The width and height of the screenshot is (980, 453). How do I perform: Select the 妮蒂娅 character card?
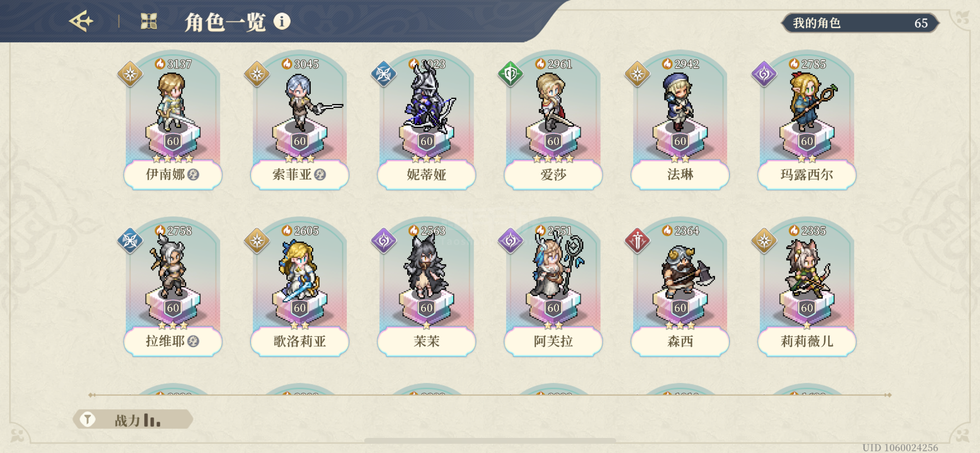pos(426,121)
